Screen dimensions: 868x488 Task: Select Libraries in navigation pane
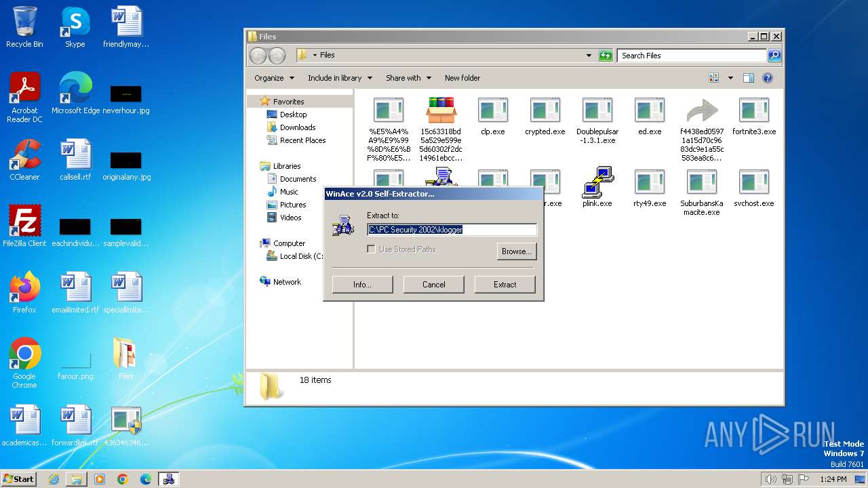tap(287, 166)
